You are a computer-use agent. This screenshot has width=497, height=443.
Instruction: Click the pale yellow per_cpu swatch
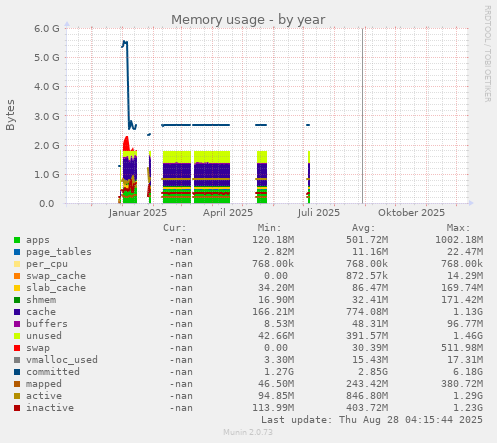pos(17,264)
